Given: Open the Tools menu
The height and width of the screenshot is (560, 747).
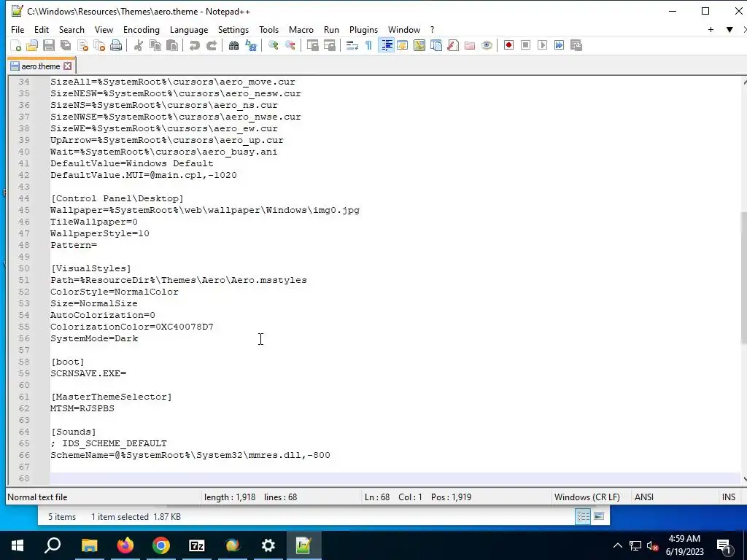Looking at the screenshot, I should click(268, 29).
